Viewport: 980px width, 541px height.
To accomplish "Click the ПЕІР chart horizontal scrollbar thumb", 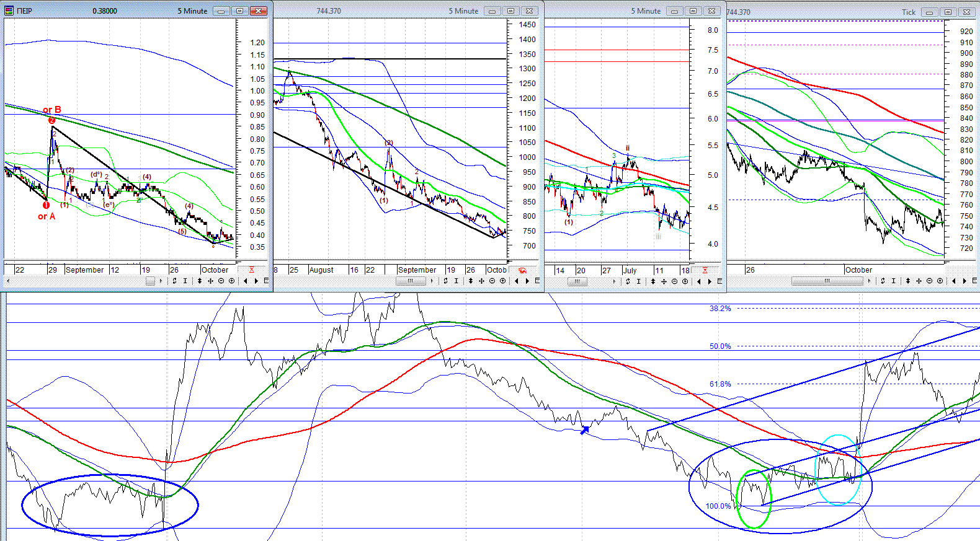I will 150,281.
